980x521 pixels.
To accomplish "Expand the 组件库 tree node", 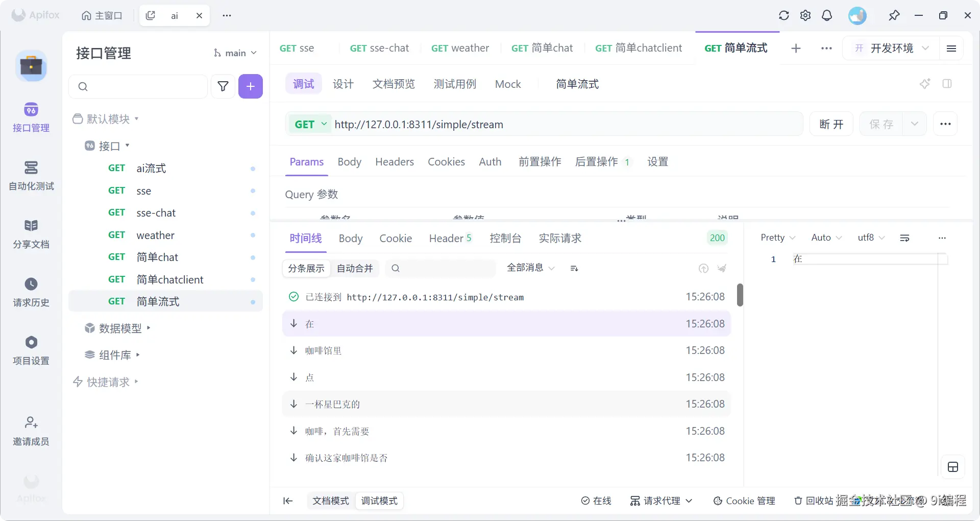I will [x=112, y=355].
